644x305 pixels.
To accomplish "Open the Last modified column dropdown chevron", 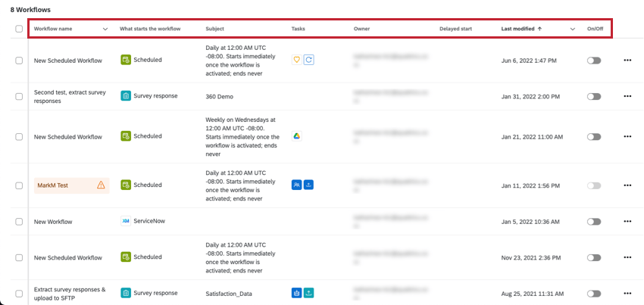I will 573,30.
